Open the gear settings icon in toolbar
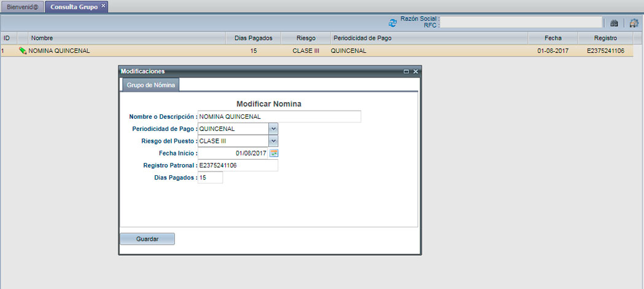Viewport: 644px width, 289px height. [x=634, y=23]
